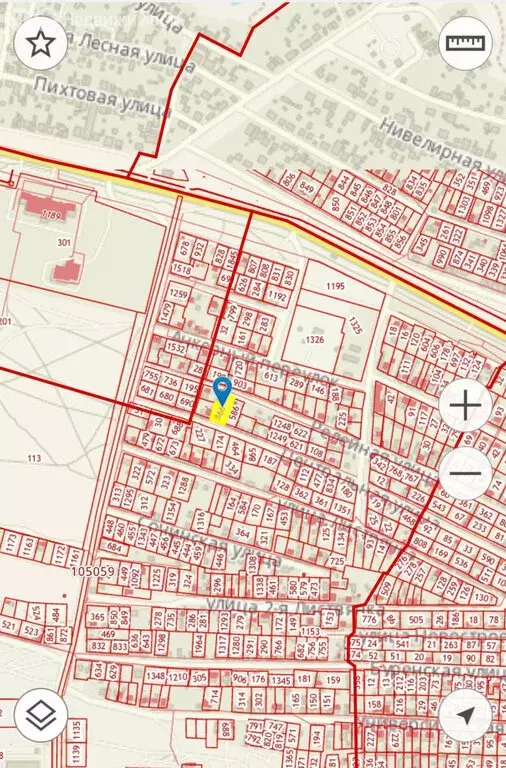The height and width of the screenshot is (768, 506).
Task: Select parcel 684
Action: (114, 546)
